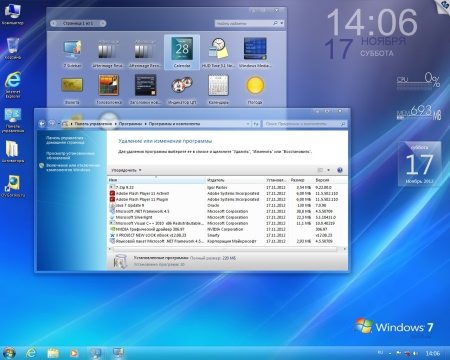Select the Погода weather gadget
Viewport: 450px width, 360px height.
point(255,90)
